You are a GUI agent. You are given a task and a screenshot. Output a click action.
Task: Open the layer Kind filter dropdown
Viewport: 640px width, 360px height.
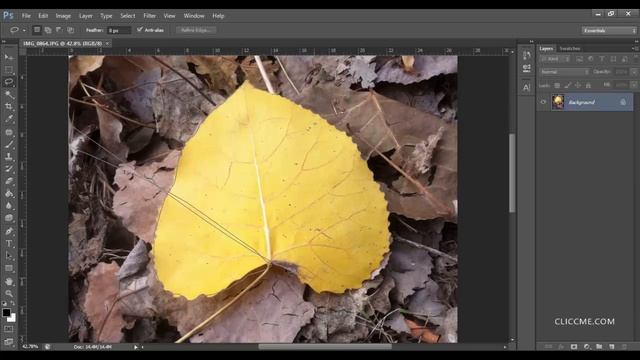555,59
